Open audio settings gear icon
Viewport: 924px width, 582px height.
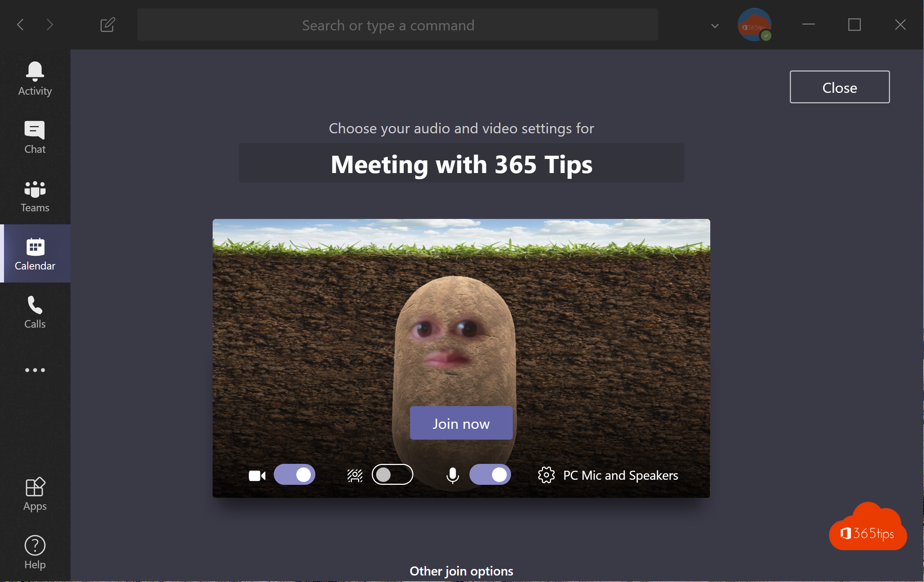[546, 475]
